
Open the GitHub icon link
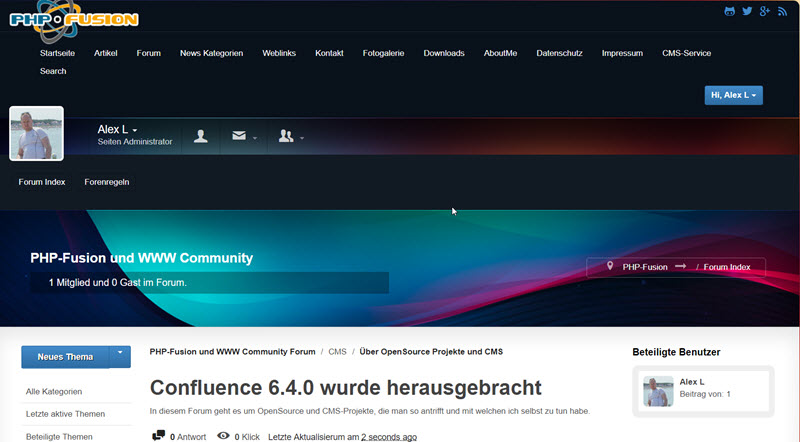730,11
